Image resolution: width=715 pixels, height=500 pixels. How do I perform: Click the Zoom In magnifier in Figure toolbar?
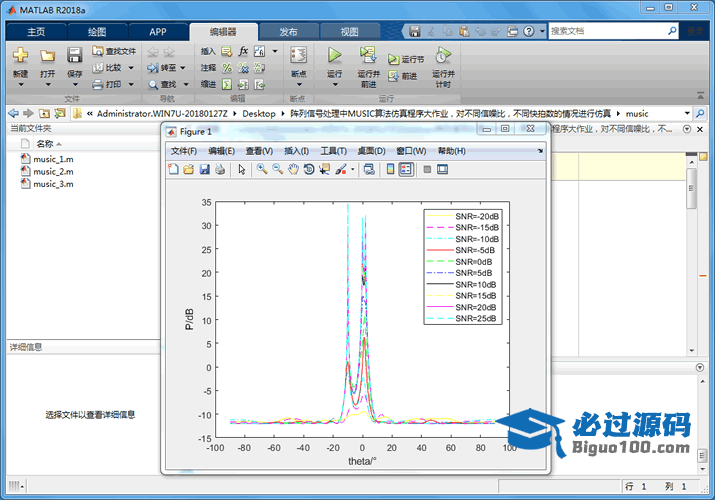point(262,170)
